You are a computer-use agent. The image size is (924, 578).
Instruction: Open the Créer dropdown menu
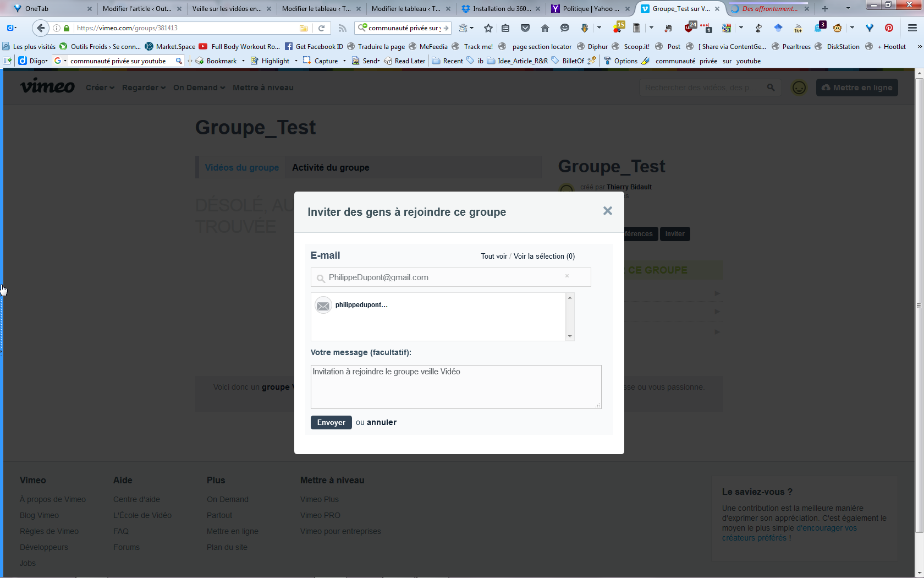[100, 88]
